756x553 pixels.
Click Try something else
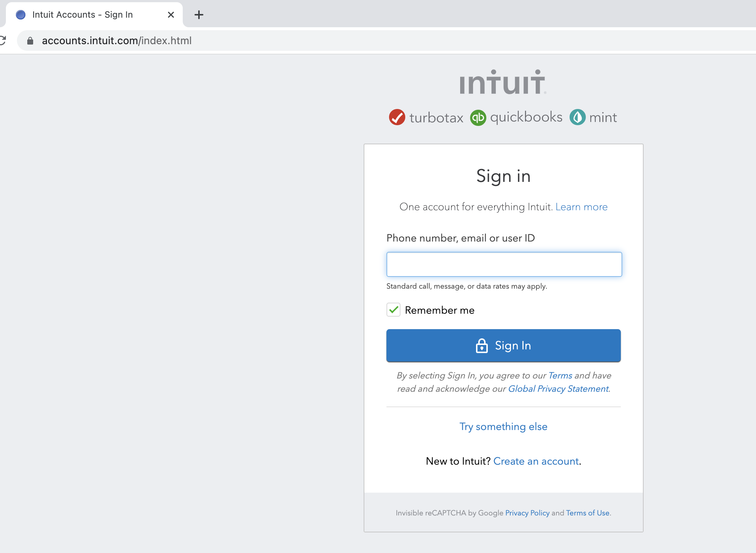[x=503, y=426]
